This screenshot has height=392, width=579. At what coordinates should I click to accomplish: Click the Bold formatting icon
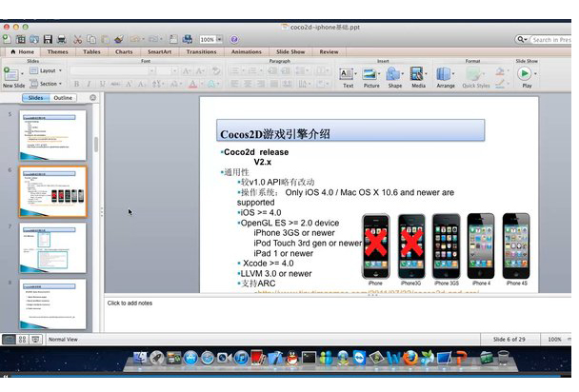tap(76, 84)
